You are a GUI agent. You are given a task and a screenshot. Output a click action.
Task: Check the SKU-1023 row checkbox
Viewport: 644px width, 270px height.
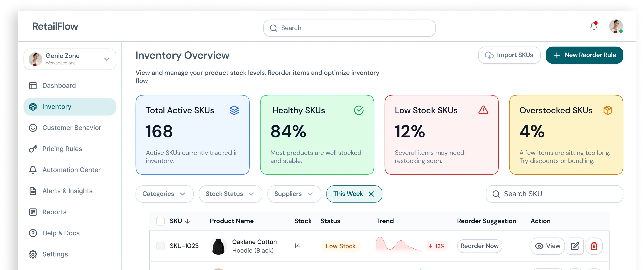(x=160, y=246)
